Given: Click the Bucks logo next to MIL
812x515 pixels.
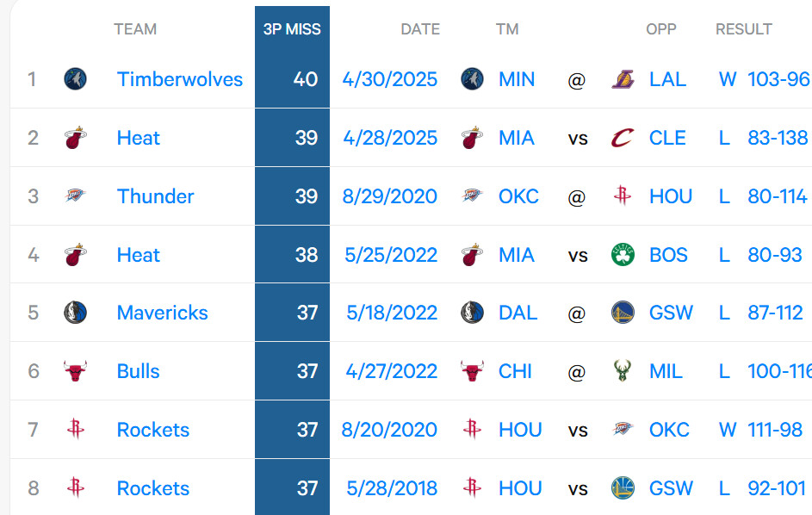Looking at the screenshot, I should 623,371.
